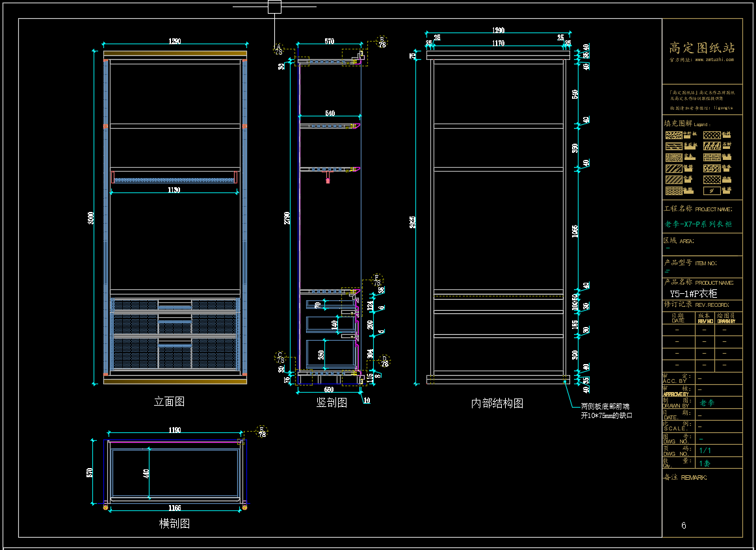Select the 1190 dimension above the horizontal section

click(x=175, y=430)
